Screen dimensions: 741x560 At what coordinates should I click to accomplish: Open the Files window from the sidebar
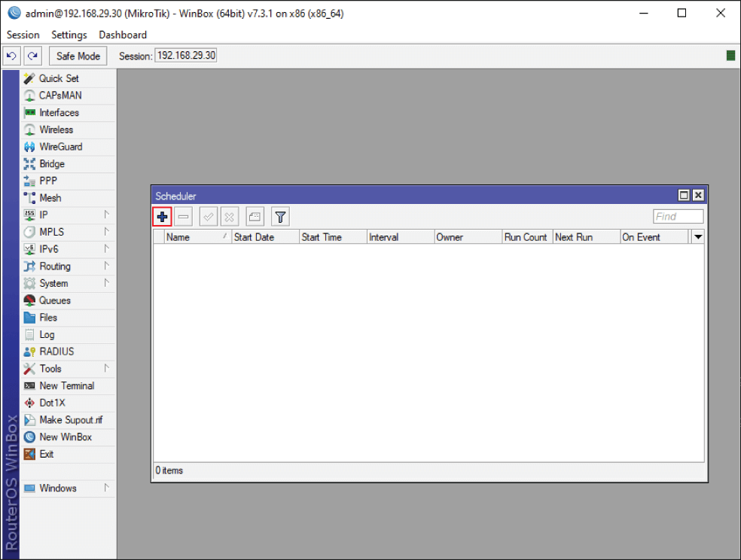47,317
